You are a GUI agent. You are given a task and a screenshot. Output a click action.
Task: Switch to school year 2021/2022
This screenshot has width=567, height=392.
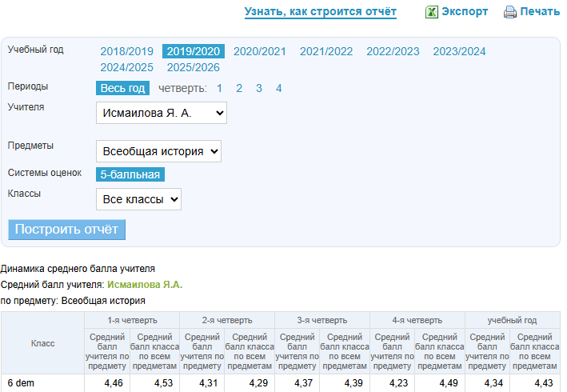[x=326, y=51]
